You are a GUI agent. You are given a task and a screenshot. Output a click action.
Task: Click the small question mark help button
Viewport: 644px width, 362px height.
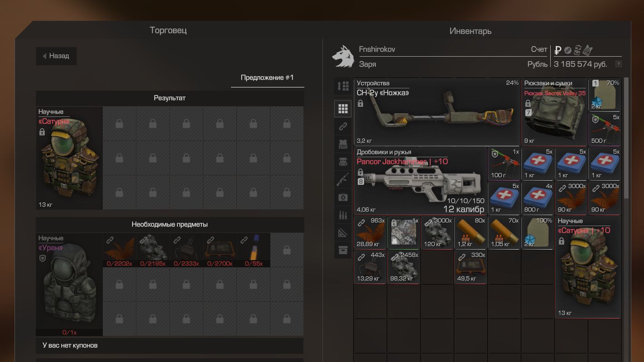[x=618, y=64]
